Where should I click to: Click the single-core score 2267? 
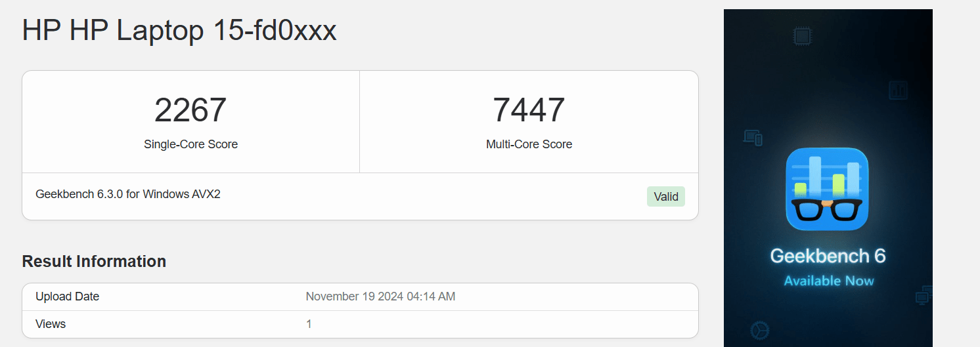click(190, 110)
